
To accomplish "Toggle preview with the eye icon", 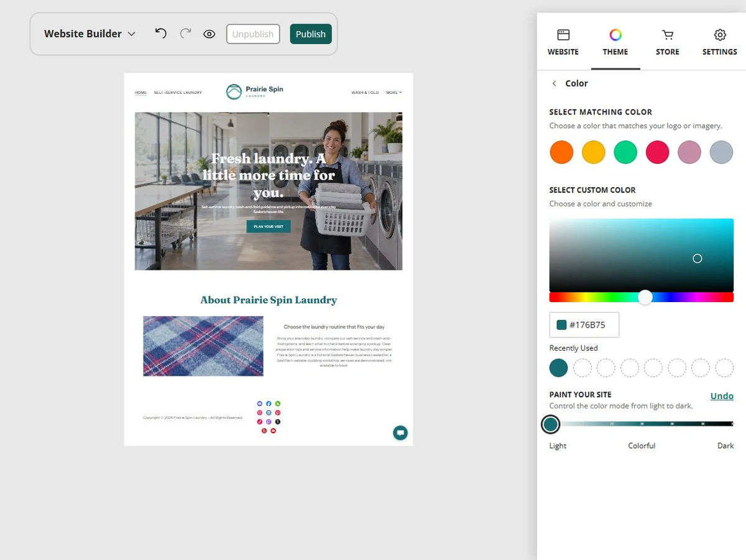I will (x=210, y=34).
